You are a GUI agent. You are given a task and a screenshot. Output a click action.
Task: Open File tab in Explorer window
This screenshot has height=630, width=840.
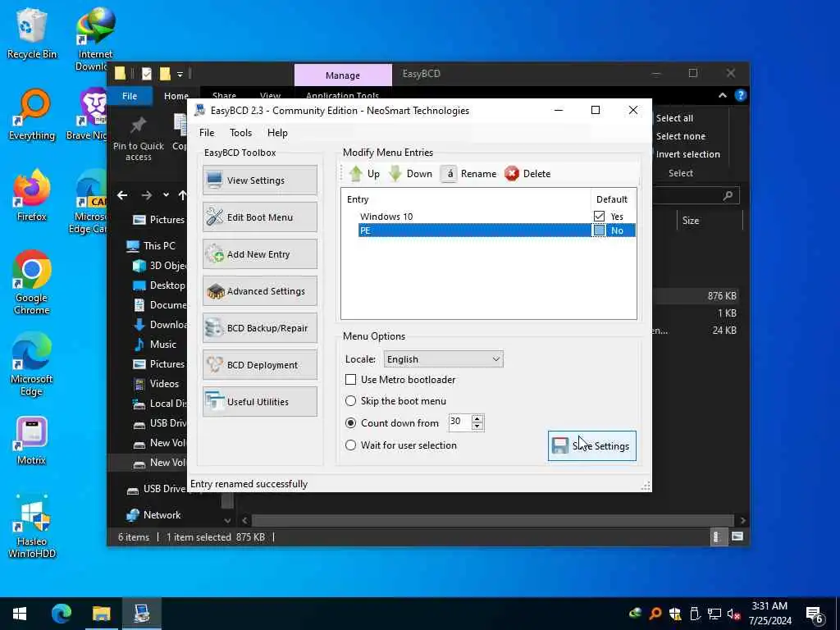point(130,96)
